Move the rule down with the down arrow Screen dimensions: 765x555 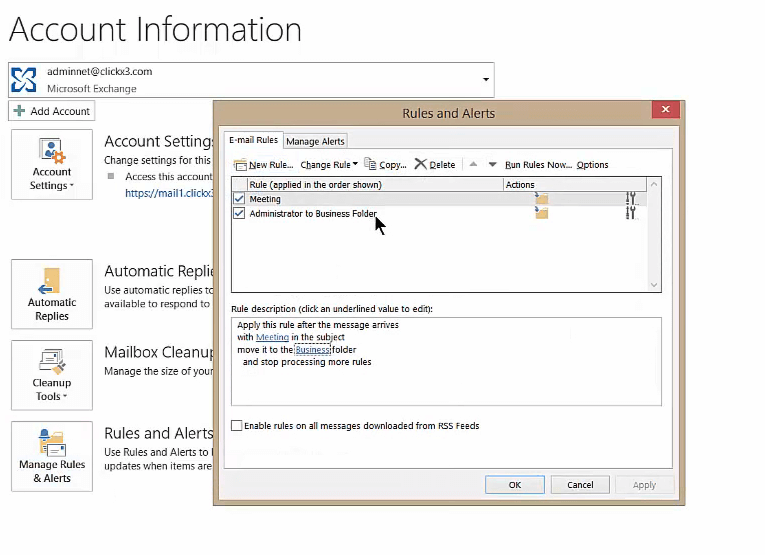point(492,165)
